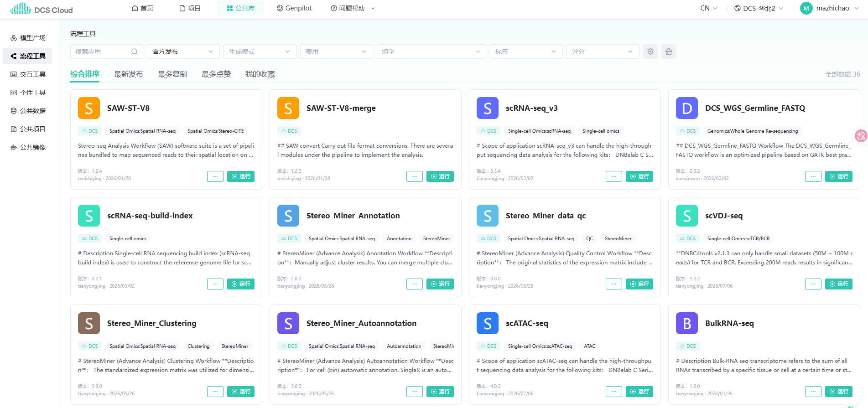Expand the 评分 dropdown

(603, 52)
